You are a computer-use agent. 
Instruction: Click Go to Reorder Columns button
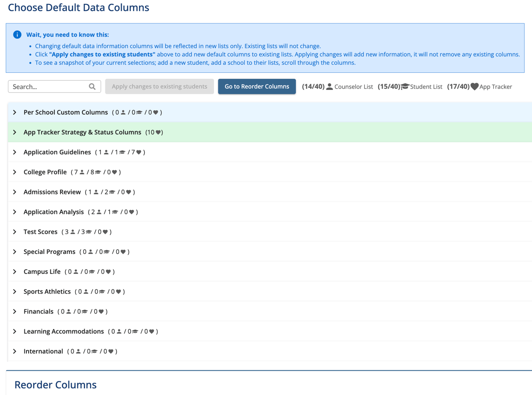click(257, 86)
